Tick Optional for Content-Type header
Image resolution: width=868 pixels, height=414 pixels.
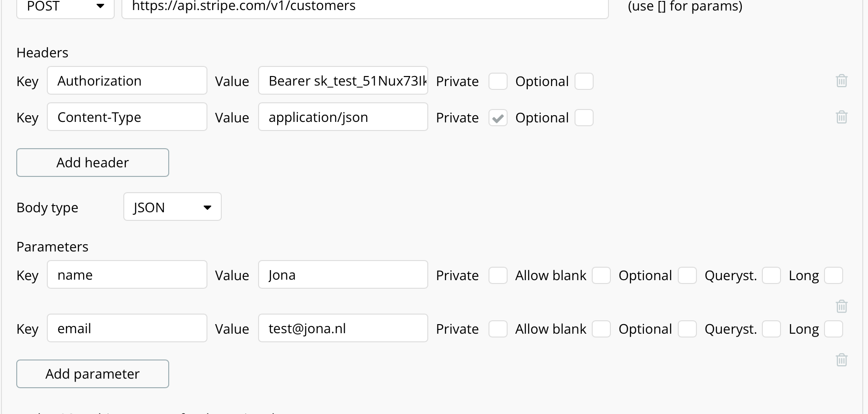coord(584,118)
